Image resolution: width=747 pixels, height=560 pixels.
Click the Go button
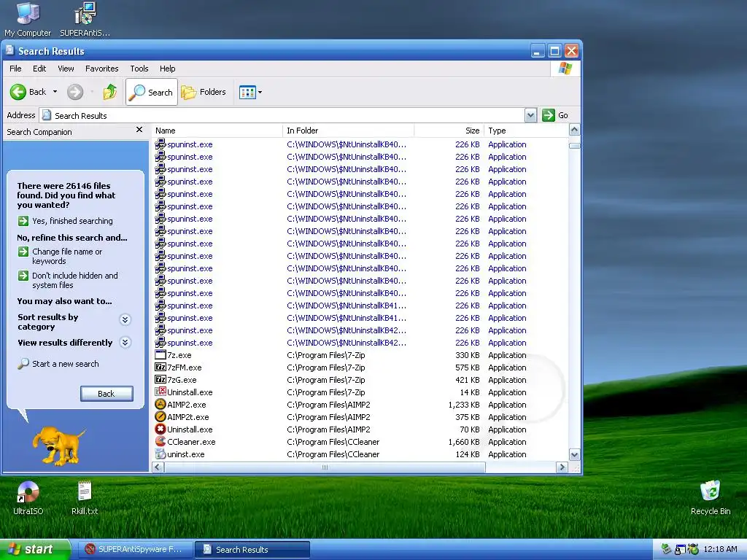[x=555, y=115]
